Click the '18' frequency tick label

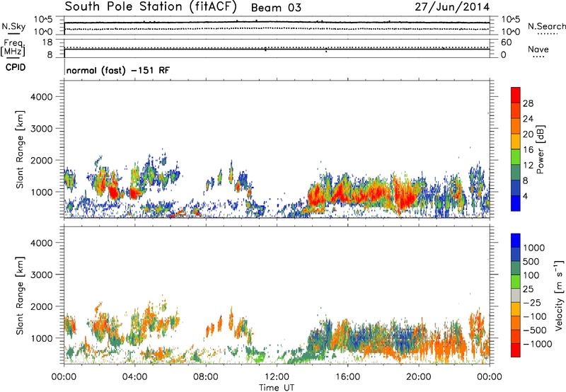pyautogui.click(x=47, y=42)
